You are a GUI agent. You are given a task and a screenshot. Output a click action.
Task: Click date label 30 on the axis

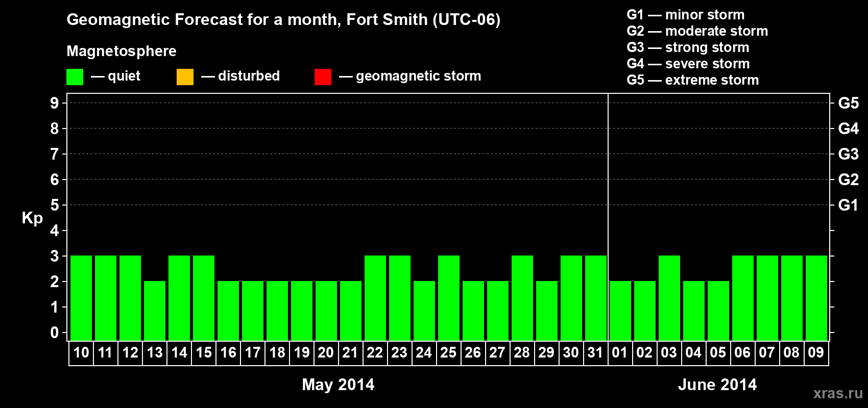(x=571, y=352)
